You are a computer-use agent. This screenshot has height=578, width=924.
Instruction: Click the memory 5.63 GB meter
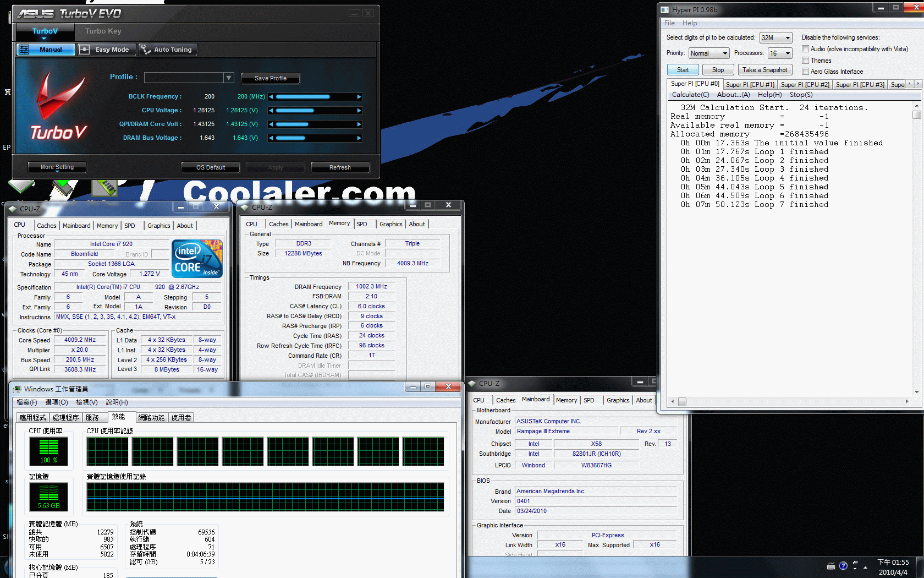click(x=48, y=497)
